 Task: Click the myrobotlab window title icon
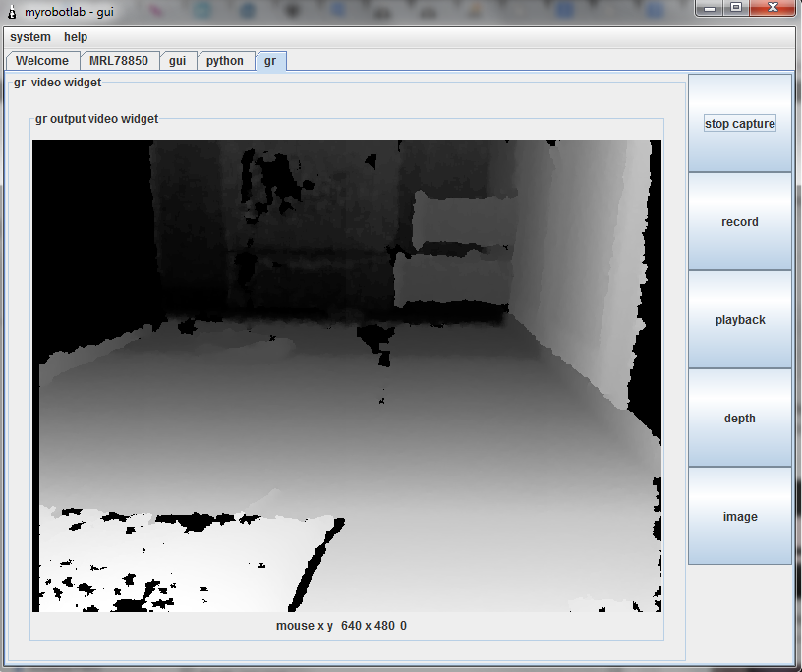(x=12, y=12)
